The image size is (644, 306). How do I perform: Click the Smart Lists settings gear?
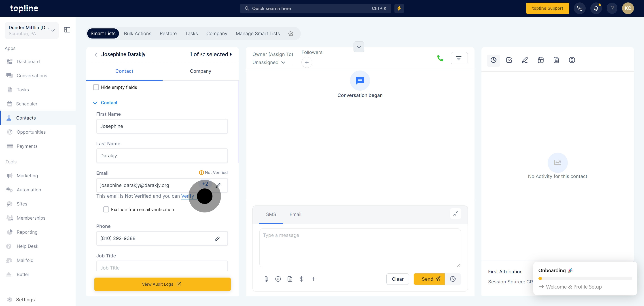(x=291, y=34)
